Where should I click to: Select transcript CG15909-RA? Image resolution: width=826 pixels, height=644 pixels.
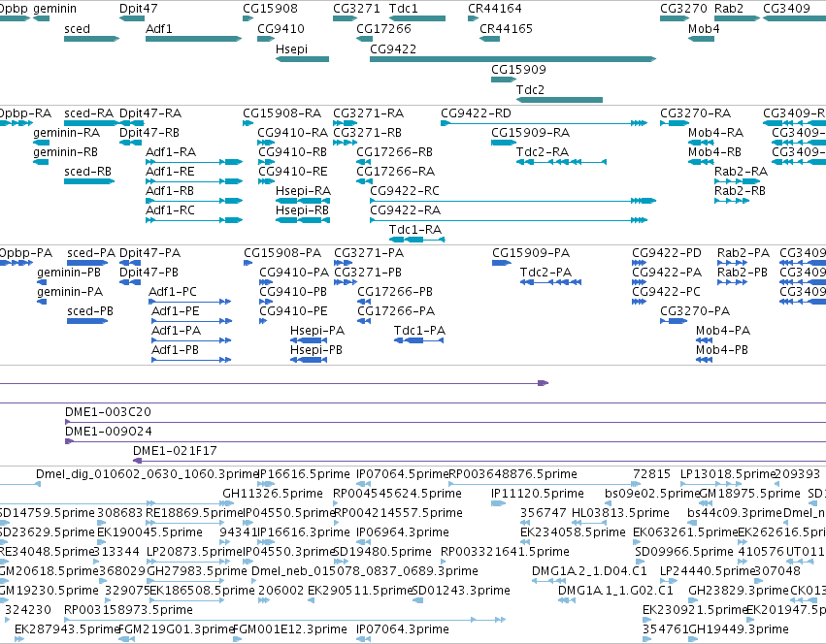[x=504, y=143]
